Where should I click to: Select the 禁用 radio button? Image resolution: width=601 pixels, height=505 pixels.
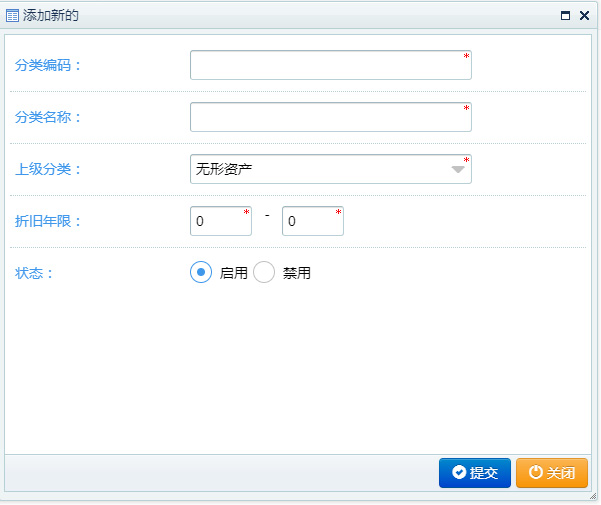click(264, 273)
